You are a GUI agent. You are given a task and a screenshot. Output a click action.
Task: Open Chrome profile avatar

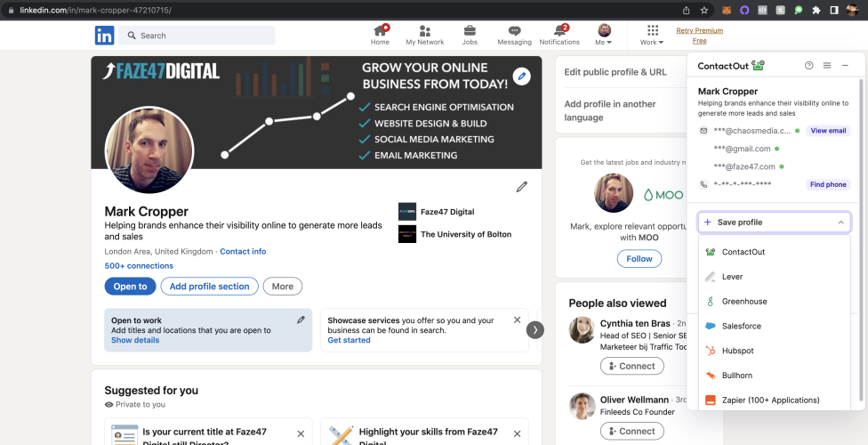coord(853,10)
